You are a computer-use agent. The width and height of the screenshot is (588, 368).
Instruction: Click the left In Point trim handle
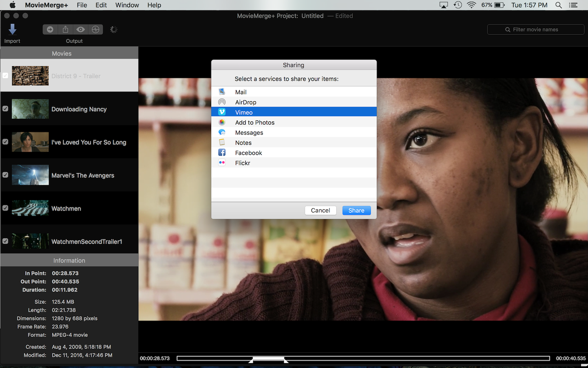(251, 362)
